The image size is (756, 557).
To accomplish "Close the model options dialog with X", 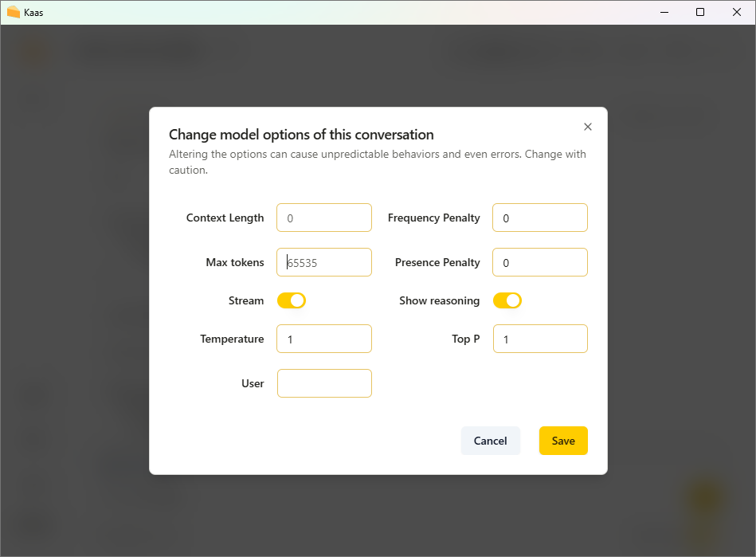I will point(588,127).
